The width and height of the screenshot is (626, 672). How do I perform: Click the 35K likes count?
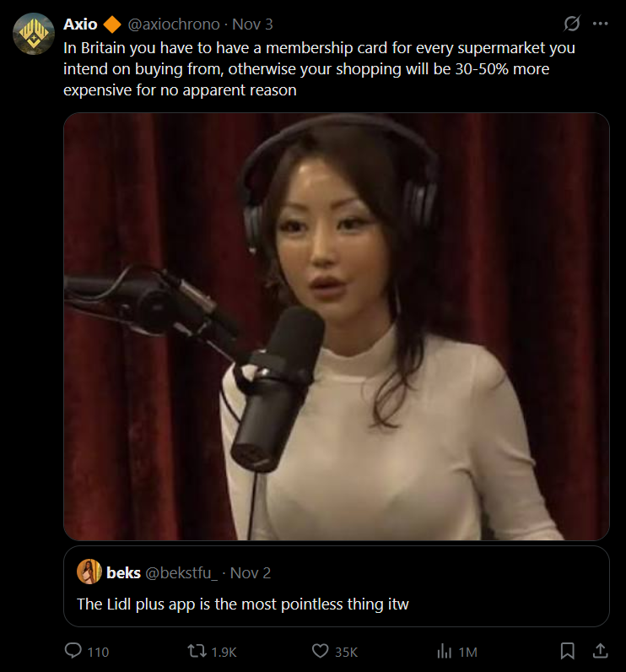(346, 653)
